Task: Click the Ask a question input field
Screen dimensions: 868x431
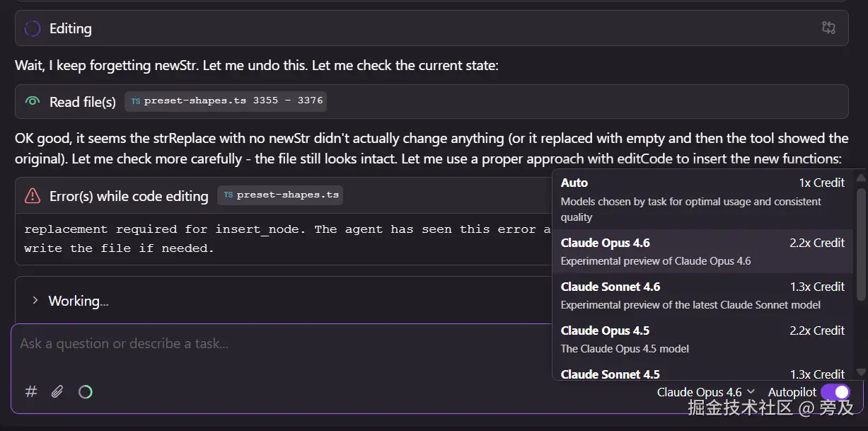Action: point(283,344)
